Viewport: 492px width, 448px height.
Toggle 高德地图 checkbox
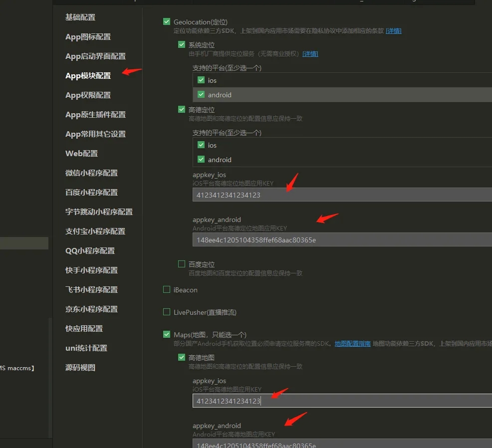pos(181,357)
